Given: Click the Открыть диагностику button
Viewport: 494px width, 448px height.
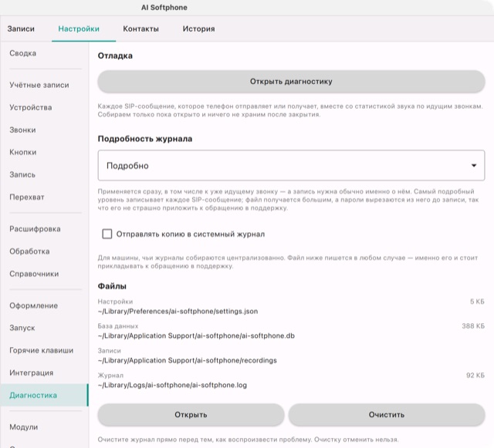Looking at the screenshot, I should pyautogui.click(x=291, y=82).
